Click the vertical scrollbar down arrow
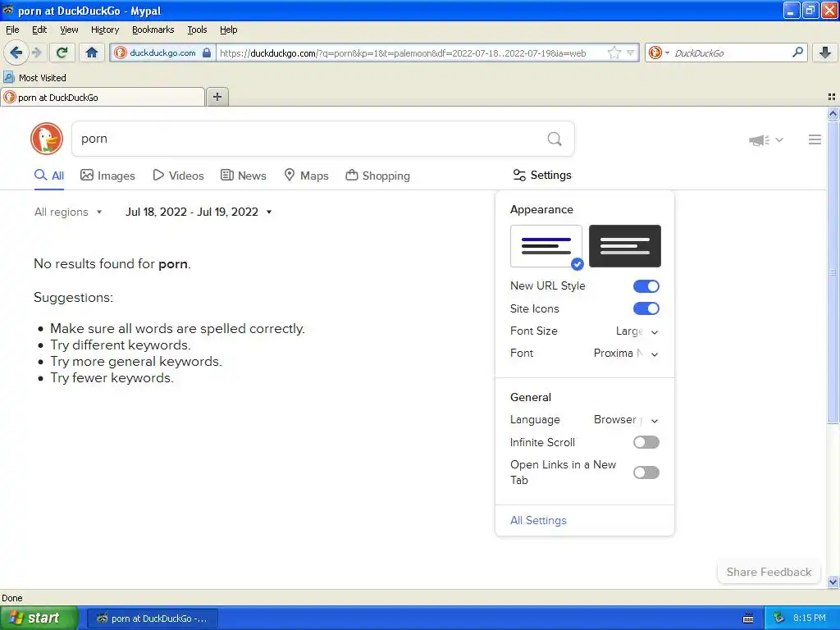This screenshot has height=630, width=840. (x=833, y=582)
